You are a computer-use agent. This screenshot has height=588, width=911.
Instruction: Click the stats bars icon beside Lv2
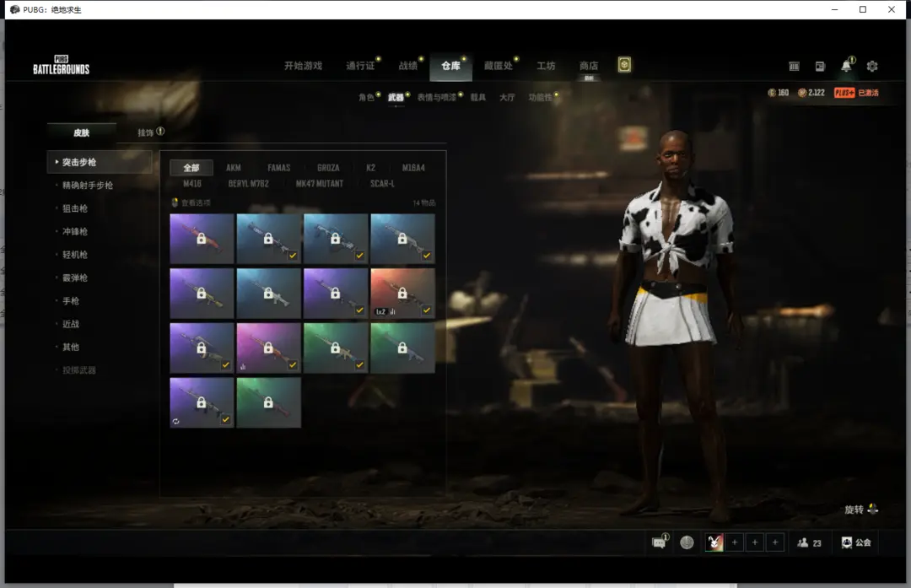393,312
